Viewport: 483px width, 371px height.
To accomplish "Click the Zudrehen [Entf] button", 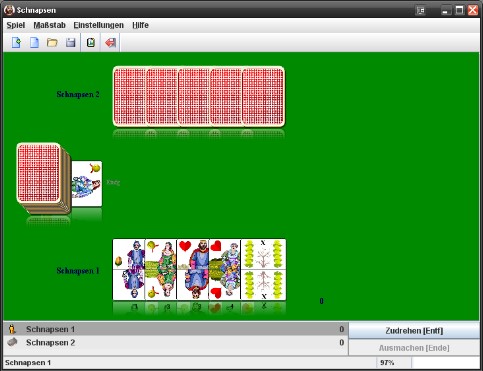I will click(x=414, y=331).
